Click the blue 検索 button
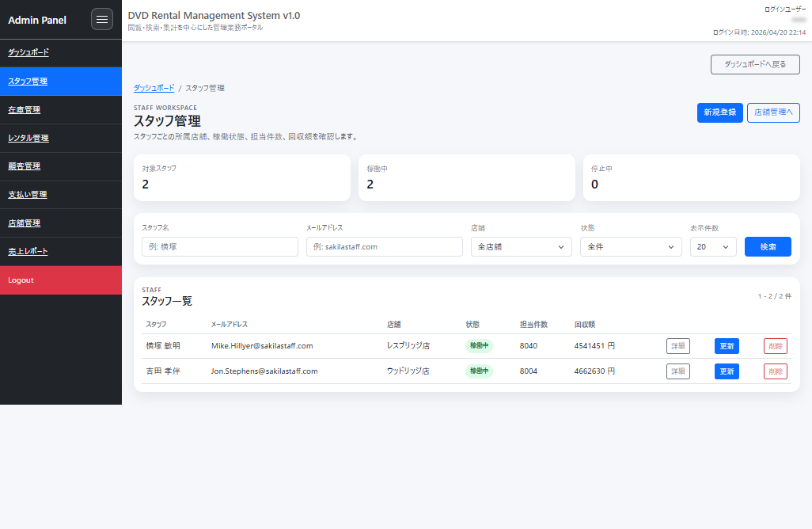Viewport: 812px width, 529px height. [x=768, y=246]
